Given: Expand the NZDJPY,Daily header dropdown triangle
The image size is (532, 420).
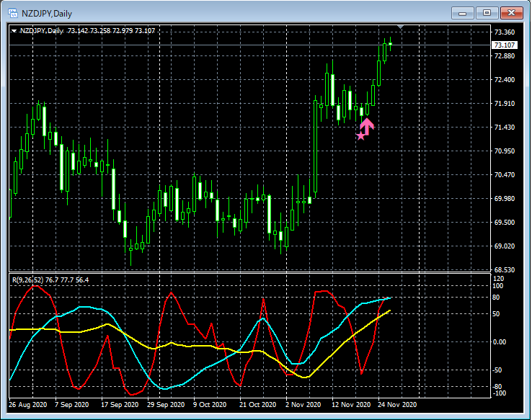Looking at the screenshot, I should pos(14,31).
